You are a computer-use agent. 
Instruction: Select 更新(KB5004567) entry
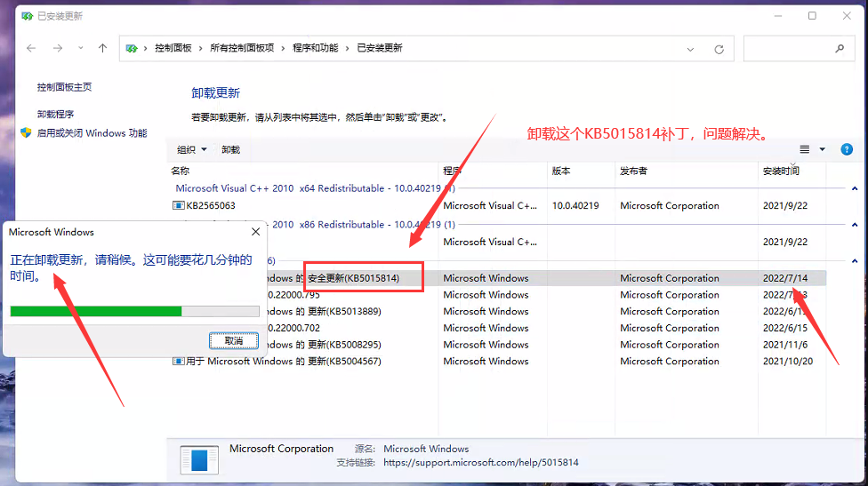344,361
